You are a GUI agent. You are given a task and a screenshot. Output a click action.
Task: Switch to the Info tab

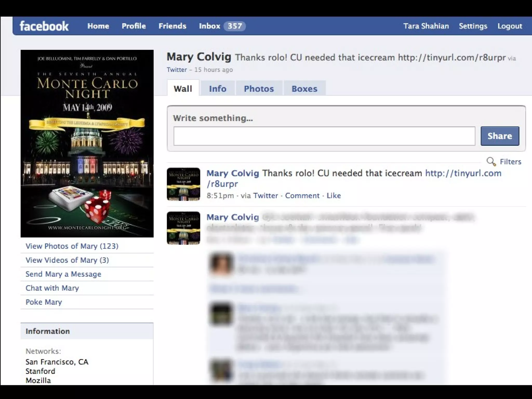pos(217,89)
